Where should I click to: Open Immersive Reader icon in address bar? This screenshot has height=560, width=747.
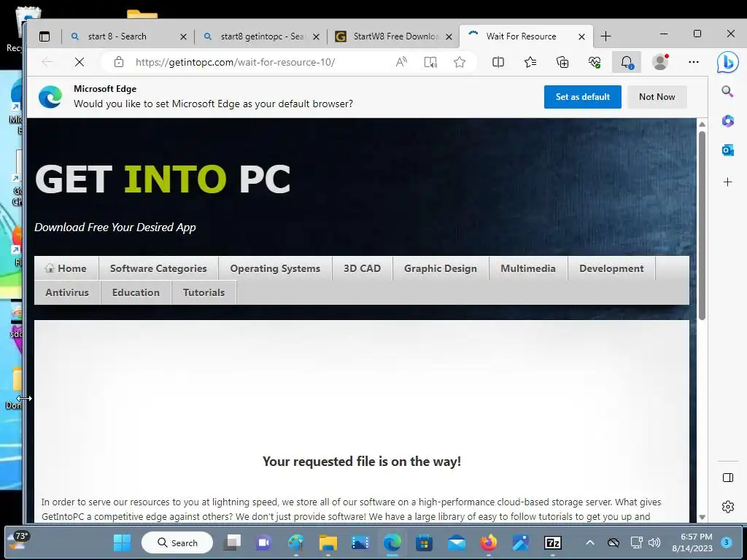point(430,62)
